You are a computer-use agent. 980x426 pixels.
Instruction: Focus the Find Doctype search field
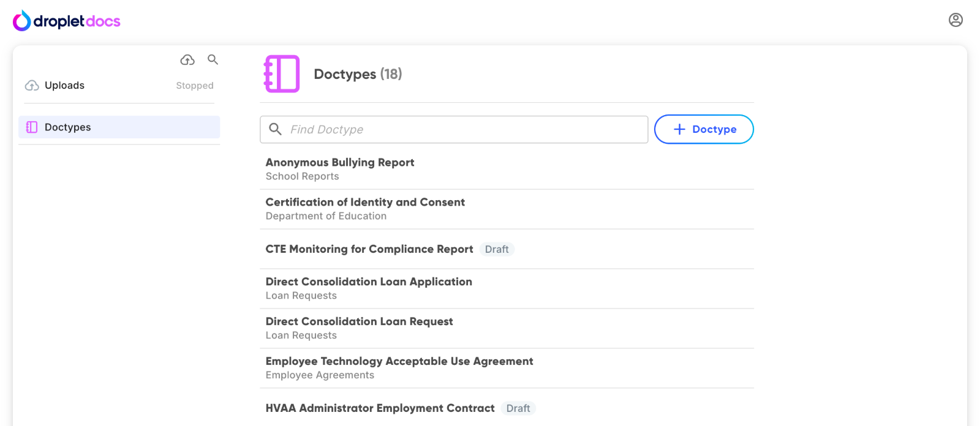pos(454,130)
